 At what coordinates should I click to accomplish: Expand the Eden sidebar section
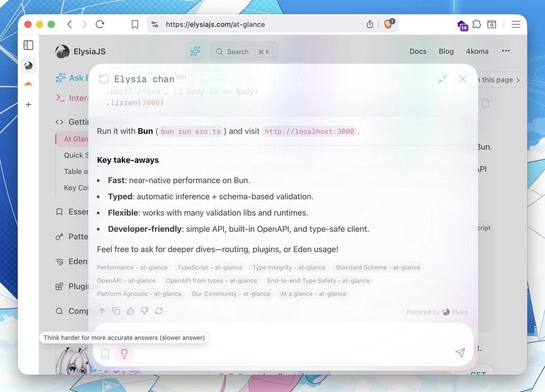(x=71, y=261)
